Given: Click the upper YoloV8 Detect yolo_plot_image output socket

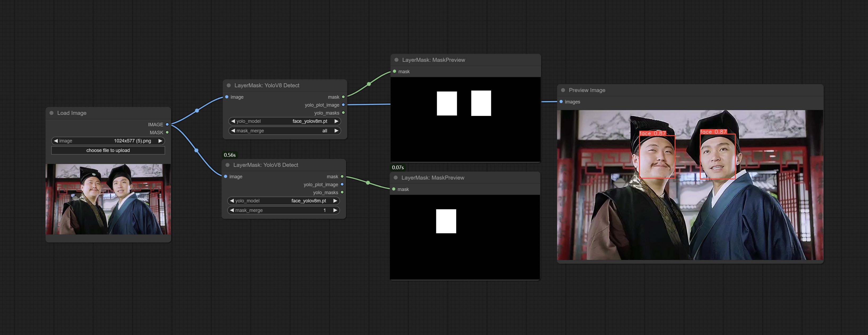Looking at the screenshot, I should click(343, 105).
